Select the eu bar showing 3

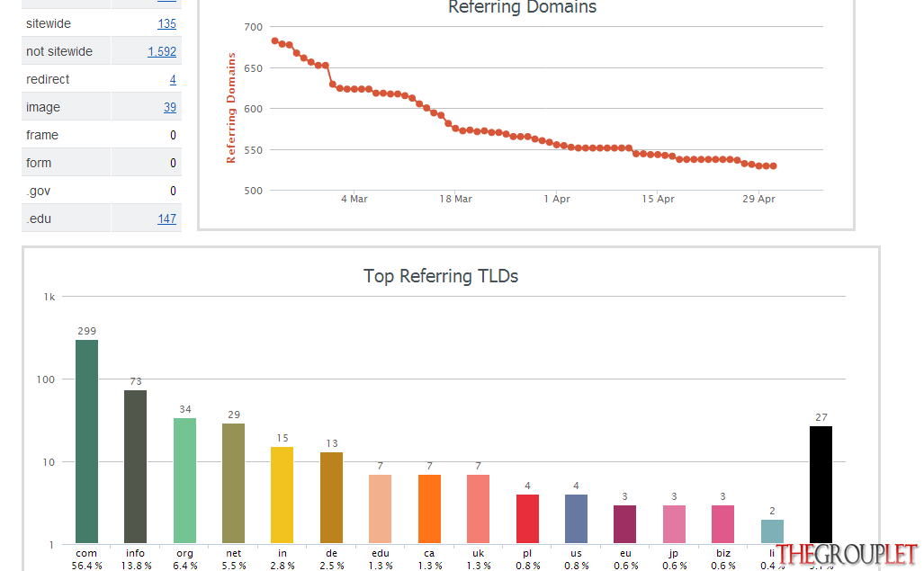[624, 524]
